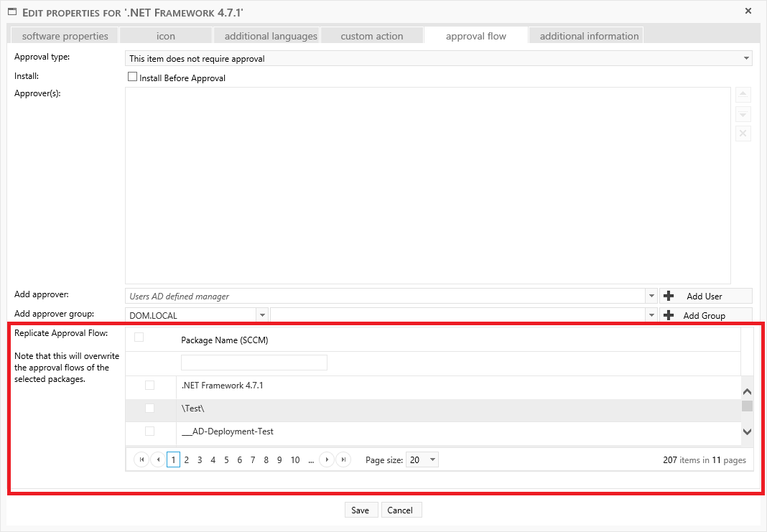Open the DOM.LOCAL domain dropdown

pos(262,315)
